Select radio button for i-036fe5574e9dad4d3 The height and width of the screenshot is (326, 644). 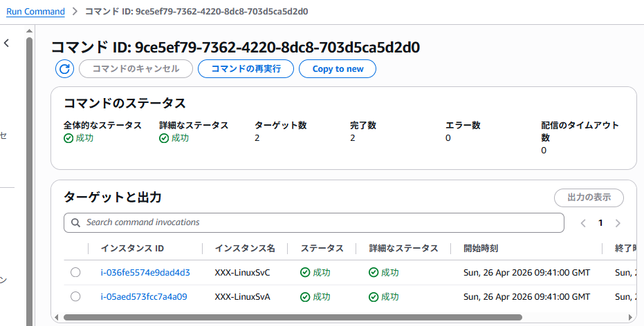[75, 272]
